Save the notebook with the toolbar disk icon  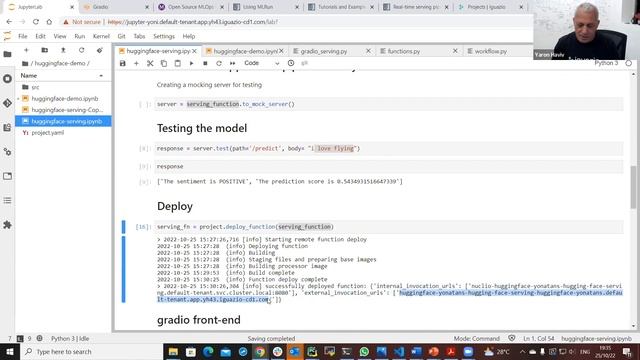[122, 63]
